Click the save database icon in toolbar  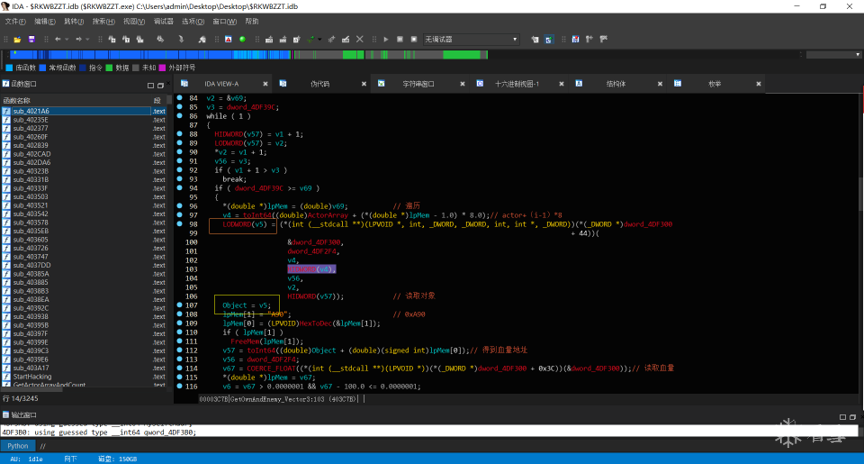pyautogui.click(x=31, y=40)
